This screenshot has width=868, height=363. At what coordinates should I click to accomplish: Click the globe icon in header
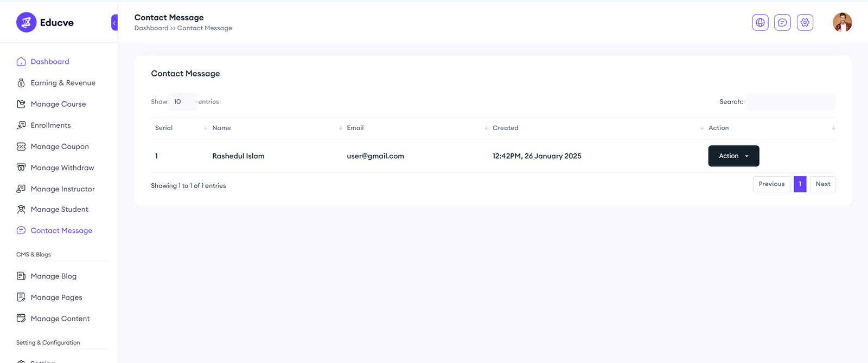760,23
